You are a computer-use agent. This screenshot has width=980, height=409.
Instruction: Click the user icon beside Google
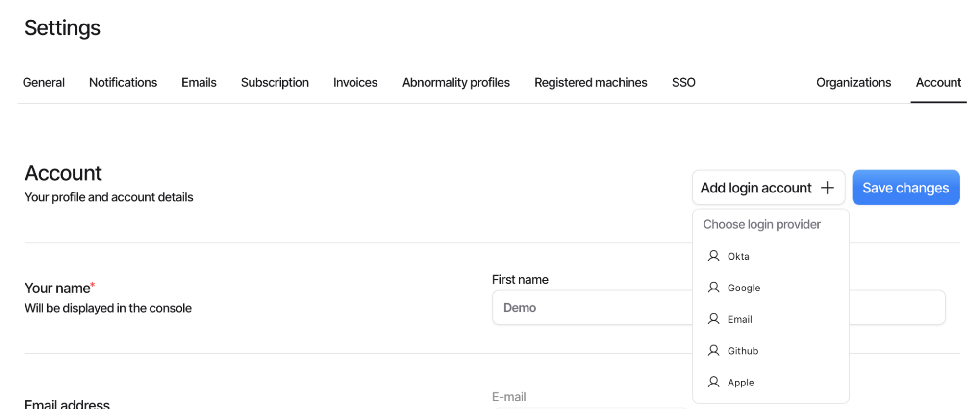(x=713, y=288)
